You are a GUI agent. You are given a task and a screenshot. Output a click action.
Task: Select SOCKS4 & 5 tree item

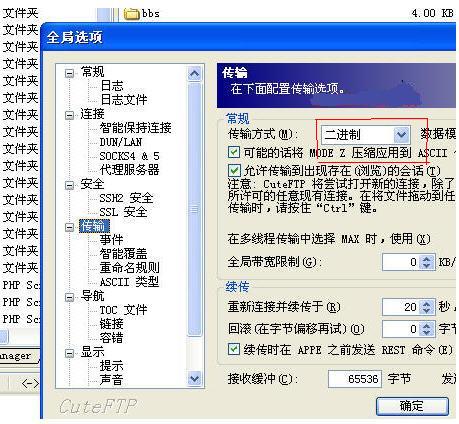pos(129,156)
